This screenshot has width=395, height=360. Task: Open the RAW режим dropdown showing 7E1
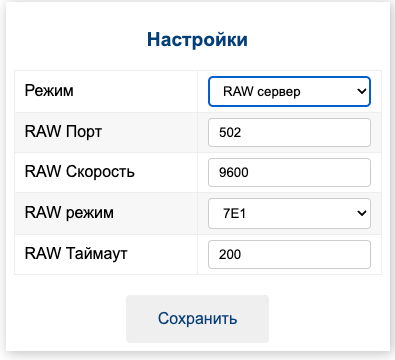(x=289, y=213)
